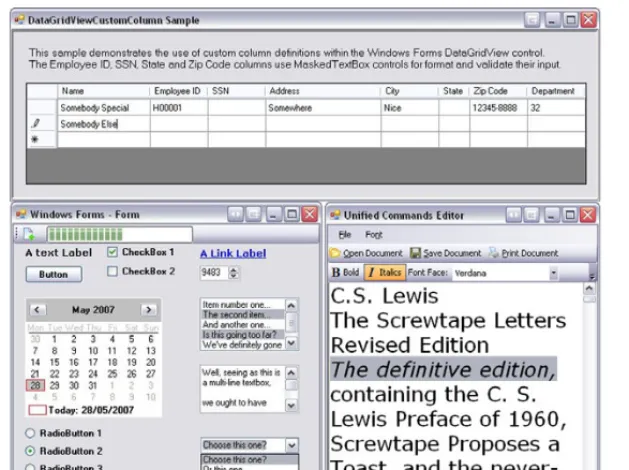629x470 pixels.
Task: Click the 'Nice' city cell
Action: coord(410,108)
